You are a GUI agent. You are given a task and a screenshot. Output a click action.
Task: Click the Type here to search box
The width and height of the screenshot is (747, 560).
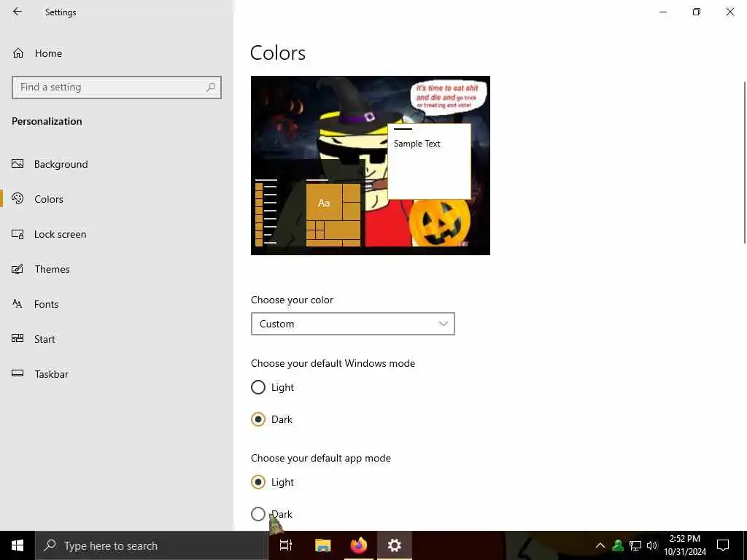coord(152,545)
